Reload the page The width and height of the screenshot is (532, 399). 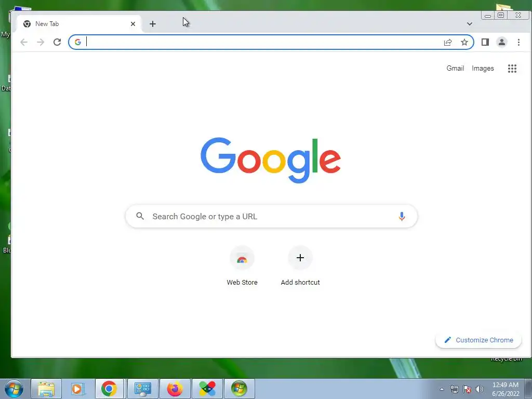click(x=57, y=42)
